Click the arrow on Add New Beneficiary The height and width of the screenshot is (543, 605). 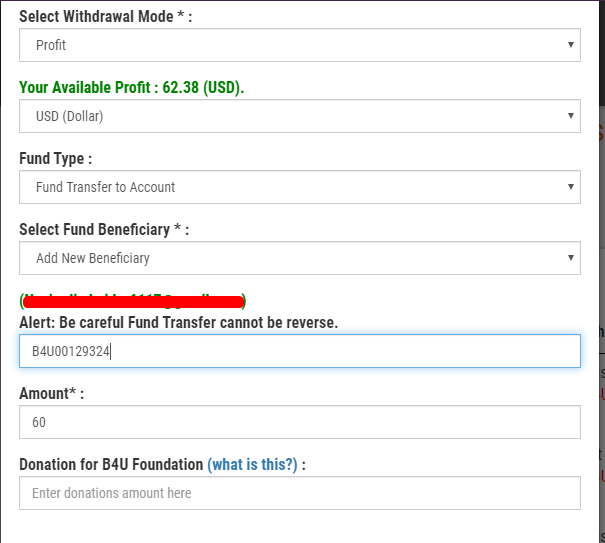click(571, 258)
